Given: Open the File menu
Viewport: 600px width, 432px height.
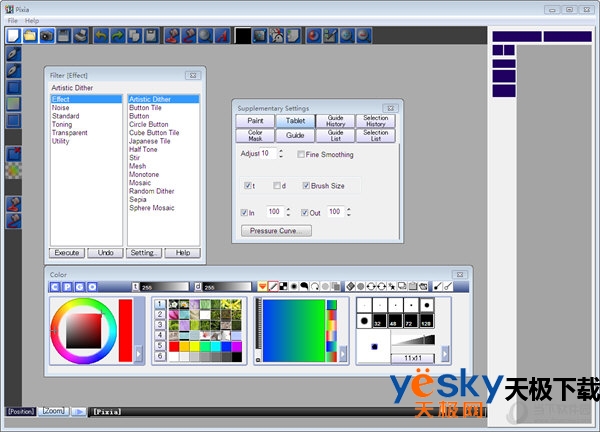Looking at the screenshot, I should (x=12, y=20).
